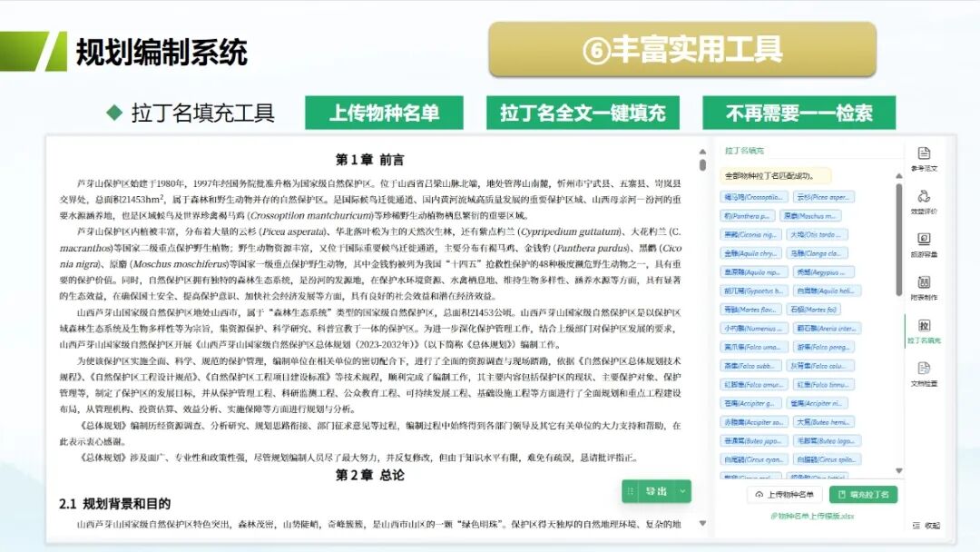Screen dimensions: 980x552
Task: Select the Buteo japo... species tag
Action: 754,440
